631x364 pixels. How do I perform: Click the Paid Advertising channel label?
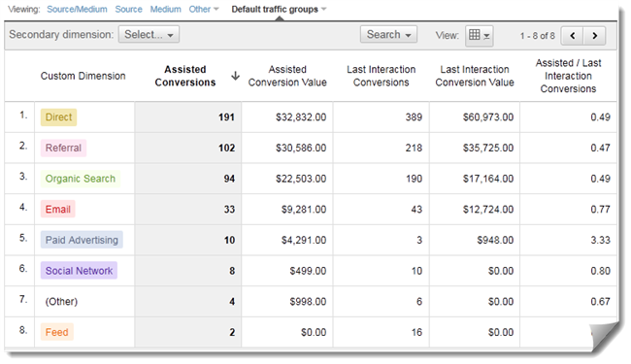82,240
